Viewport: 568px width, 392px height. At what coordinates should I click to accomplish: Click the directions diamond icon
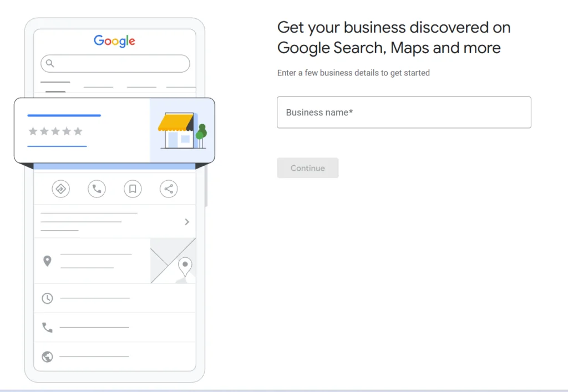(x=60, y=189)
